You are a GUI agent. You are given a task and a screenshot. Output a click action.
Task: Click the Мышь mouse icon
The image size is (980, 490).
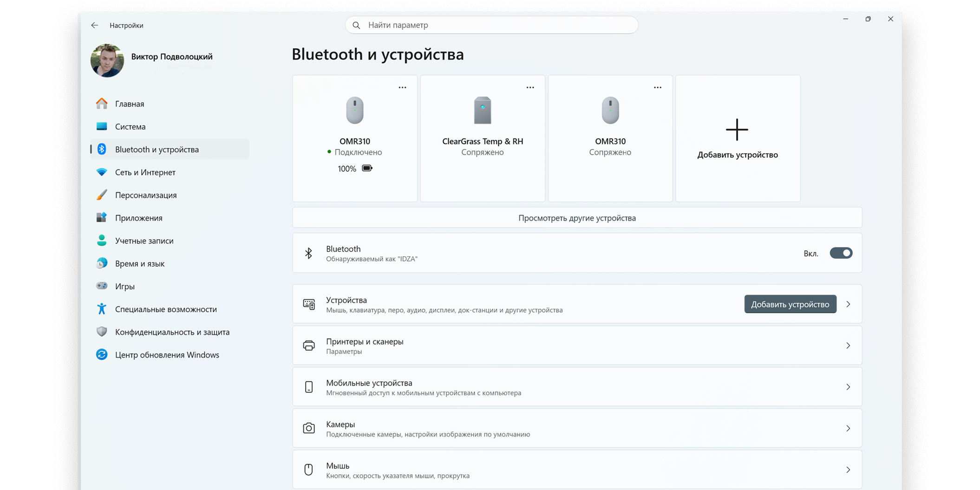(x=309, y=470)
